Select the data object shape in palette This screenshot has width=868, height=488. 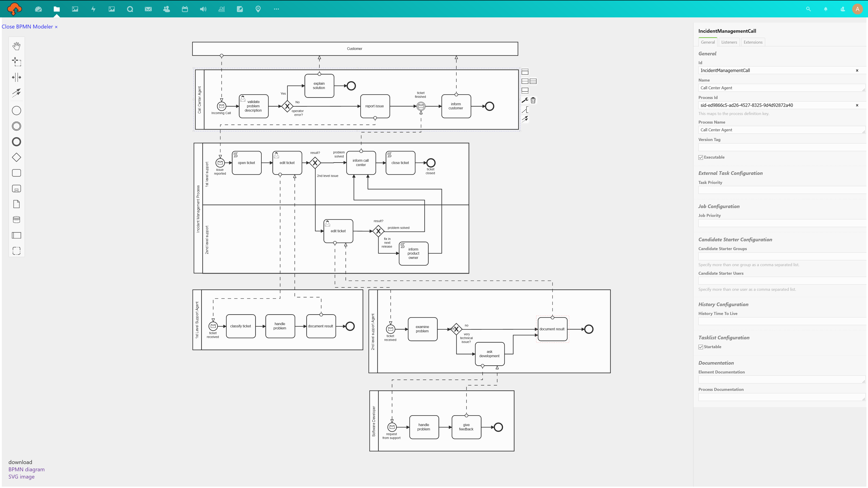(16, 204)
